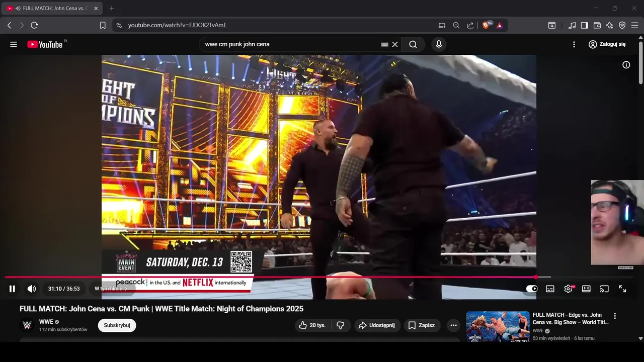
Task: Bookmark this page
Action: pos(103,25)
